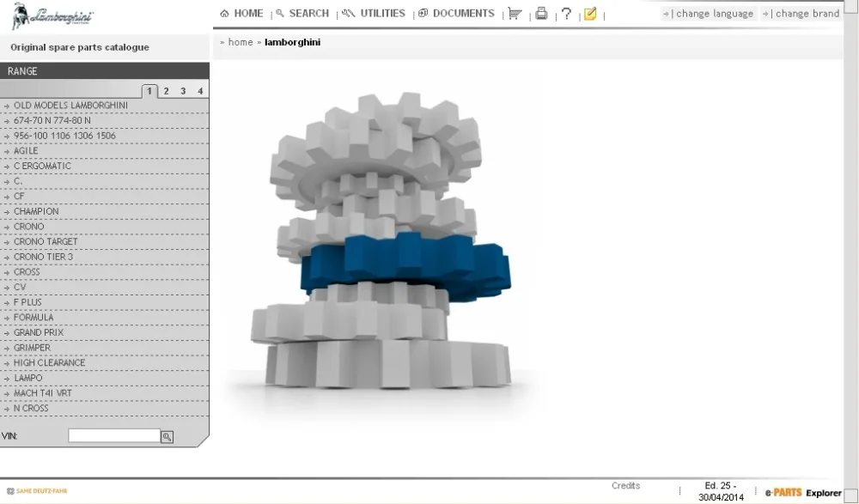Click the lamborghini breadcrumb
Viewport: 859px width, 504px height.
coord(293,42)
